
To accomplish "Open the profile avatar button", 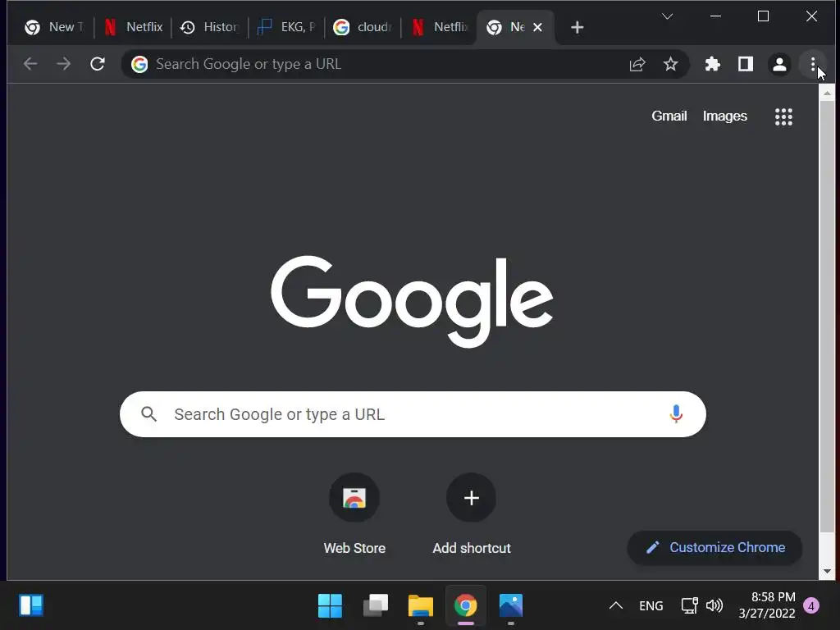I will [779, 64].
